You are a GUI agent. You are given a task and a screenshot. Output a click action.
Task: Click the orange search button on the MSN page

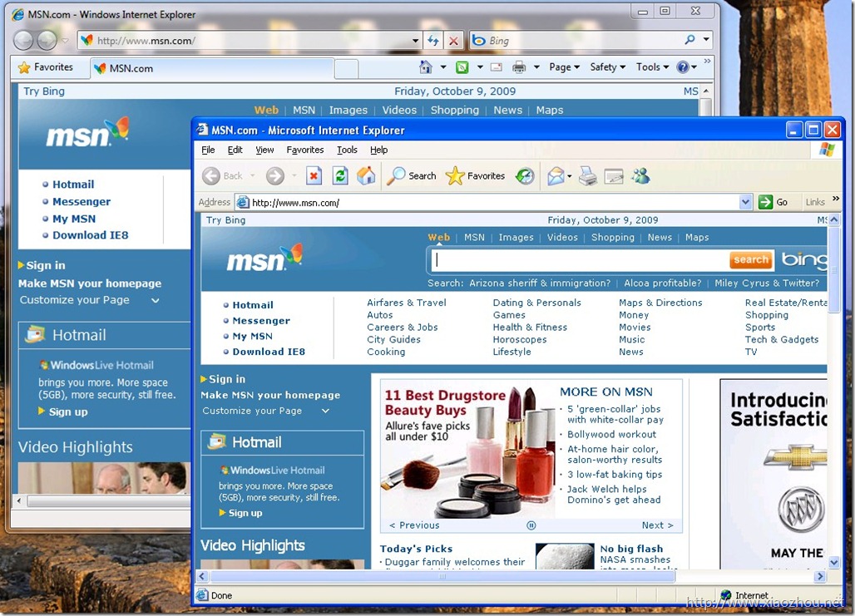click(x=751, y=260)
